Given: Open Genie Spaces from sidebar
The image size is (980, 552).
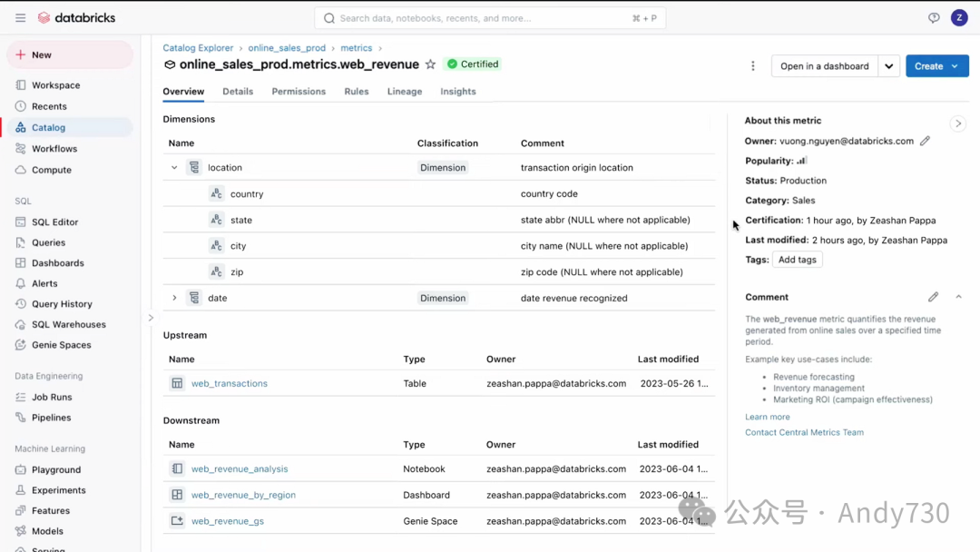Looking at the screenshot, I should 61,345.
